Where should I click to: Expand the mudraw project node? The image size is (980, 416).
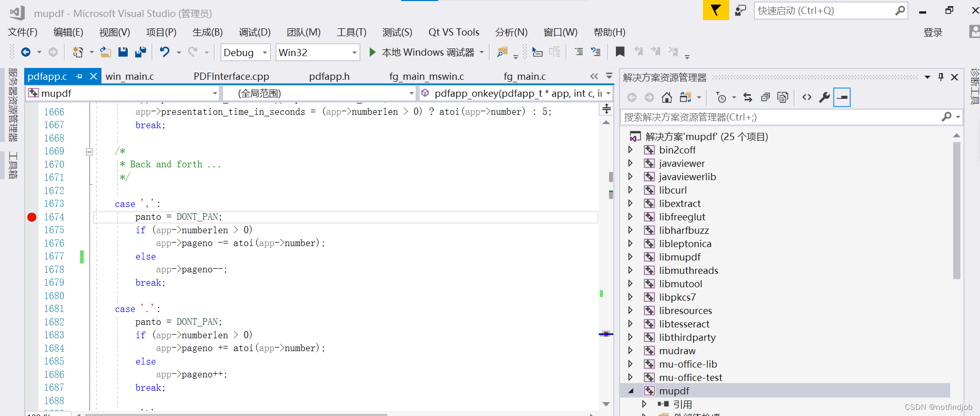pyautogui.click(x=630, y=351)
